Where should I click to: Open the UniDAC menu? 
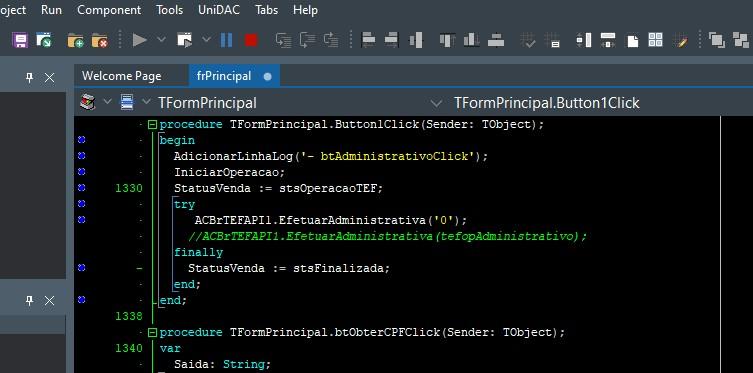point(219,10)
